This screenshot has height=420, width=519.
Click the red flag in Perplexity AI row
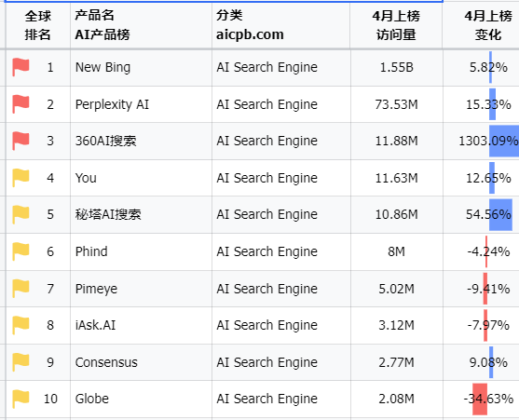(x=20, y=104)
